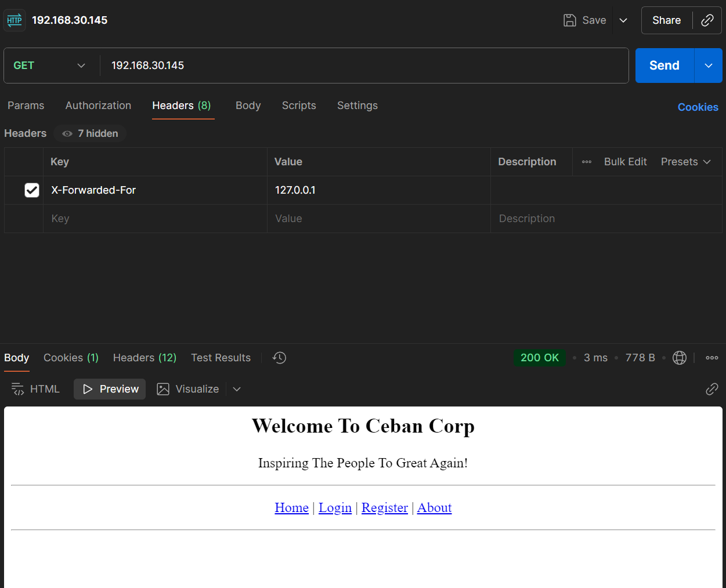Open the GET method dropdown

tap(49, 66)
